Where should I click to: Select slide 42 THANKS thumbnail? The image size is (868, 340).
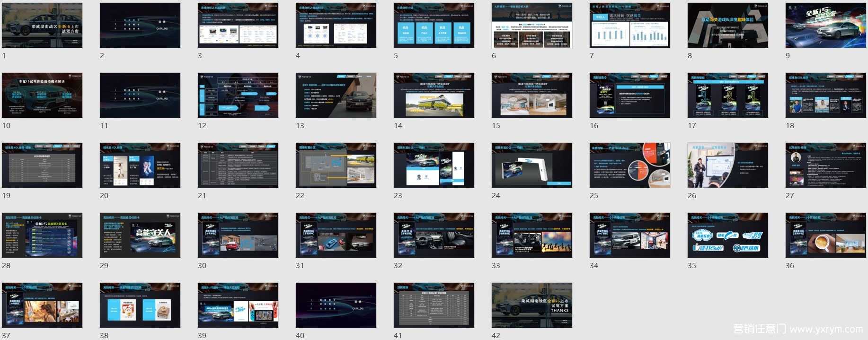pos(532,305)
